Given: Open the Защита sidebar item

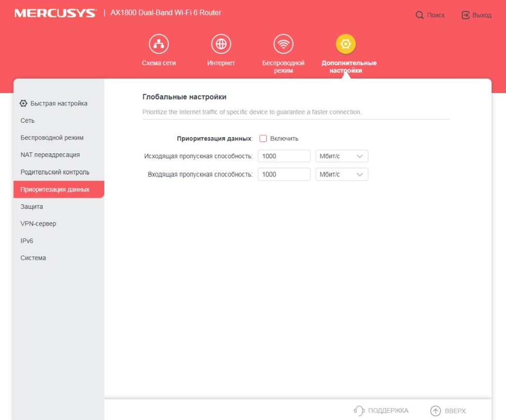Looking at the screenshot, I should 32,206.
